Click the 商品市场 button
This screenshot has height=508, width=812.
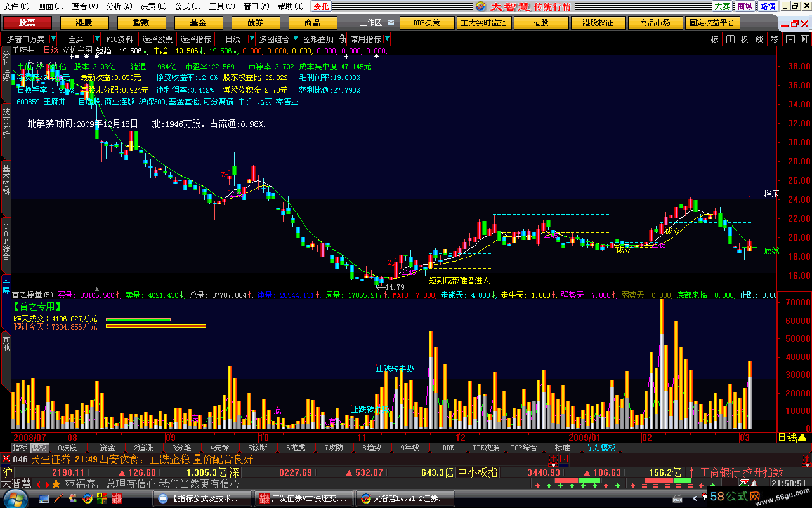click(655, 22)
